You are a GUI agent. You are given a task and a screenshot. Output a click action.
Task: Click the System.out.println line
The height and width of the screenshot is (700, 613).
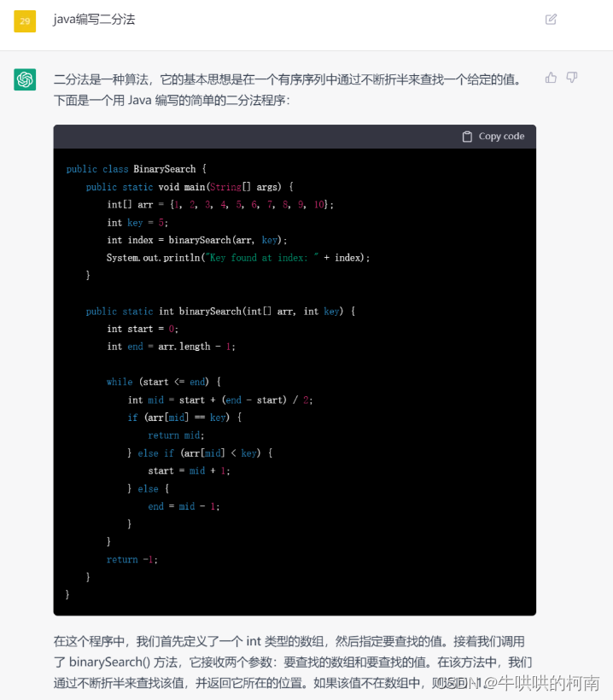pos(238,258)
